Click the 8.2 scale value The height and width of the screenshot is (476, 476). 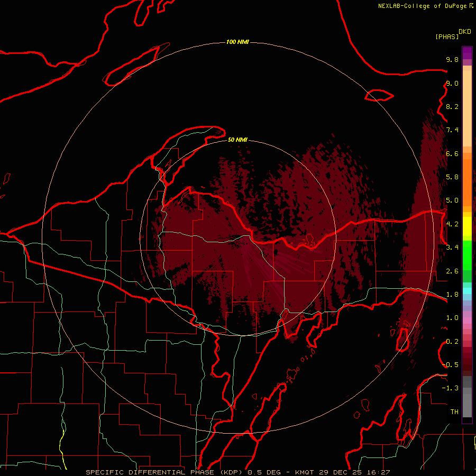point(452,106)
